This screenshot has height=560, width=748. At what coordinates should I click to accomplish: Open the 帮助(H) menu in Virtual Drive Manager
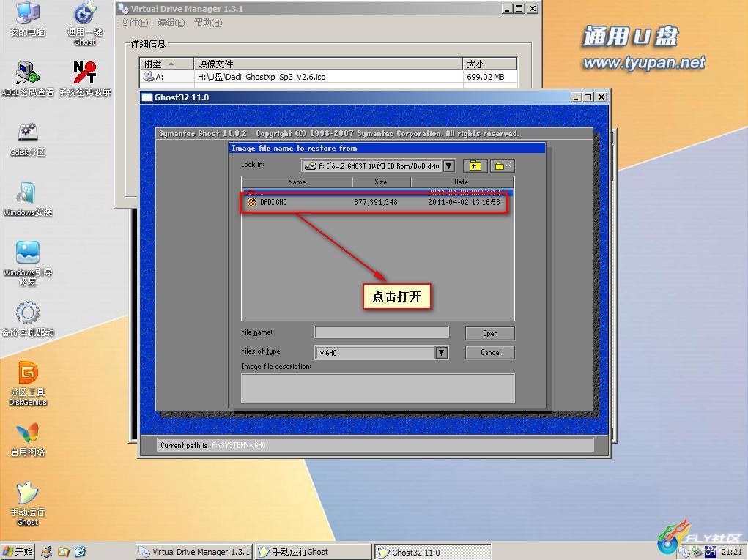click(207, 23)
